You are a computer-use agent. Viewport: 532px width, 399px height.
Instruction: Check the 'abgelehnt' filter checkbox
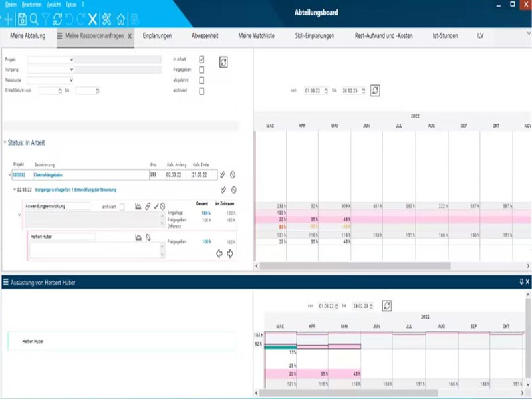coord(201,80)
